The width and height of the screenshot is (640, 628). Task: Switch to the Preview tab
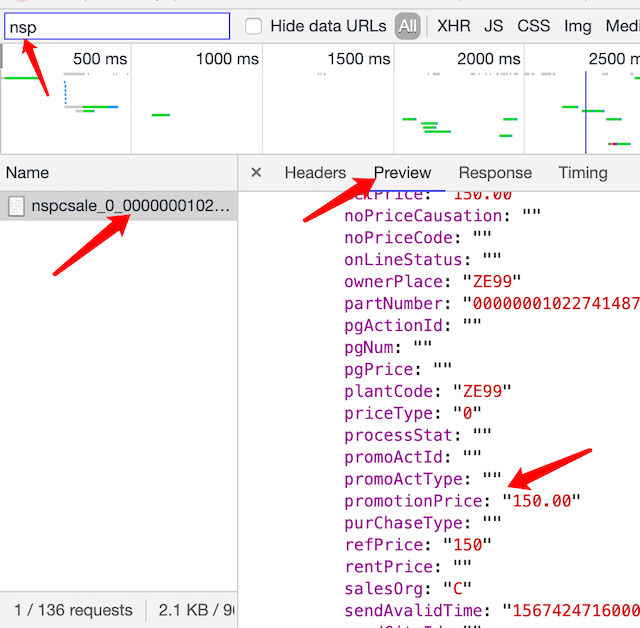(x=402, y=173)
